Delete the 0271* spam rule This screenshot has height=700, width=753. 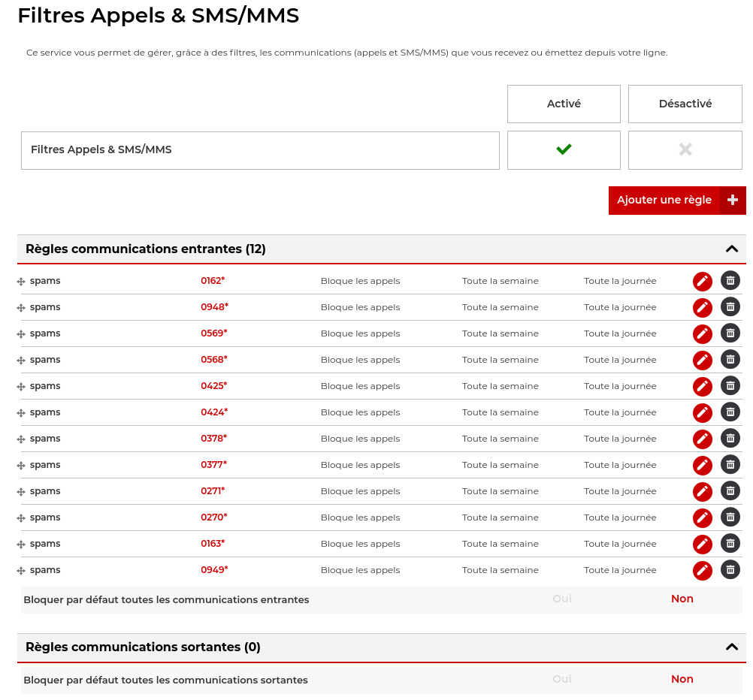point(730,491)
